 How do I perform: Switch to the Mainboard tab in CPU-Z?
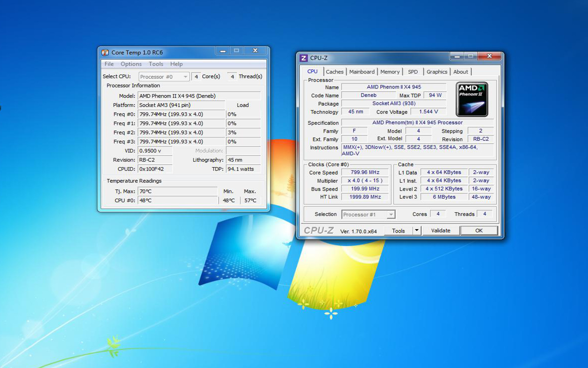pyautogui.click(x=362, y=72)
